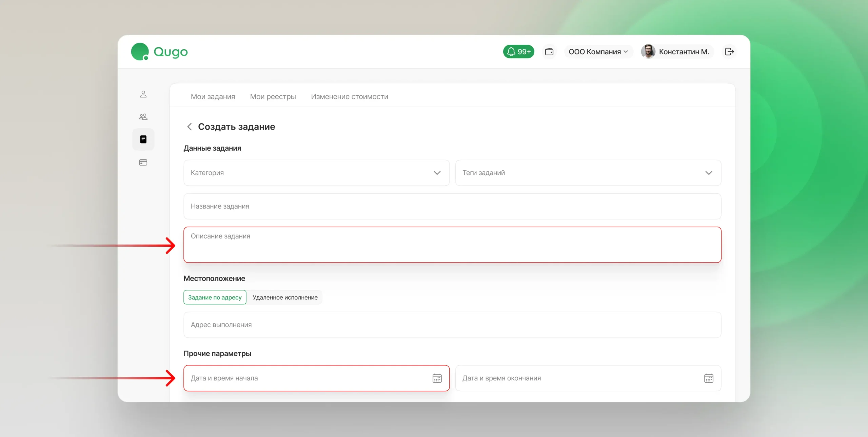Open the payment card sidebar icon
The width and height of the screenshot is (868, 437).
[143, 163]
